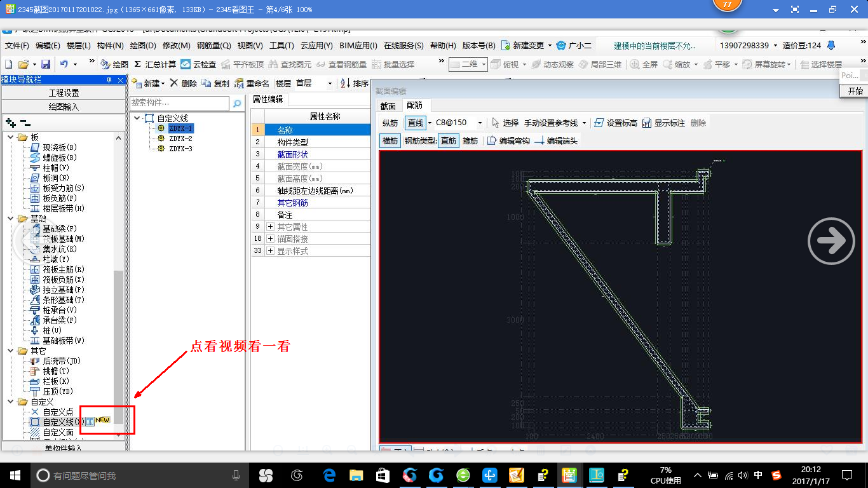This screenshot has width=868, height=488.
Task: Toggle 横筋 horizontal rebar mode
Action: 390,140
